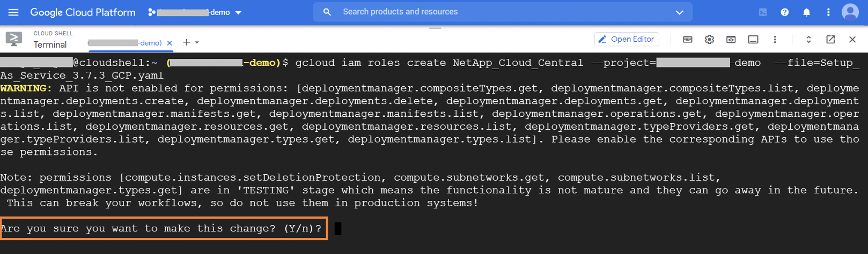The width and height of the screenshot is (868, 254).
Task: Add a new terminal tab
Action: [x=186, y=42]
